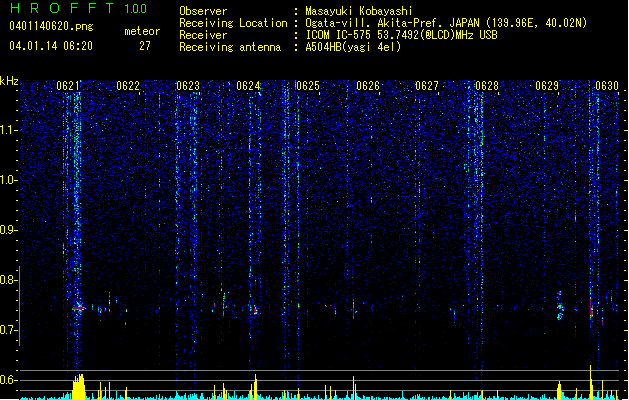The height and width of the screenshot is (400, 629).
Task: Click the 0.6 frequency axis label
Action: pyautogui.click(x=9, y=380)
